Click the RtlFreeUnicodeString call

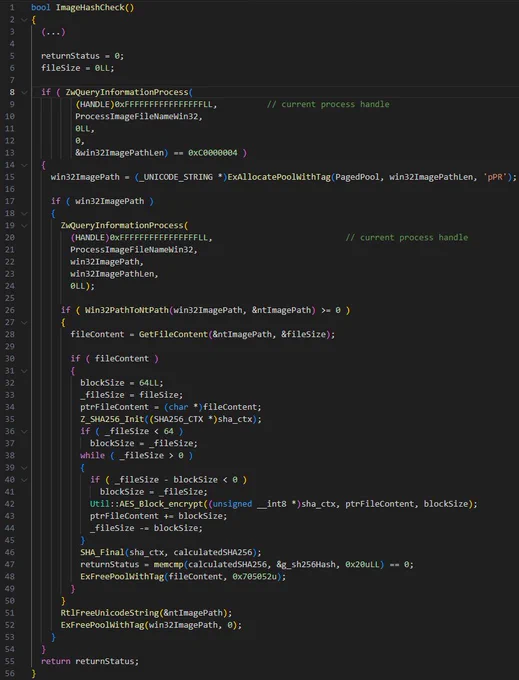tap(110, 613)
